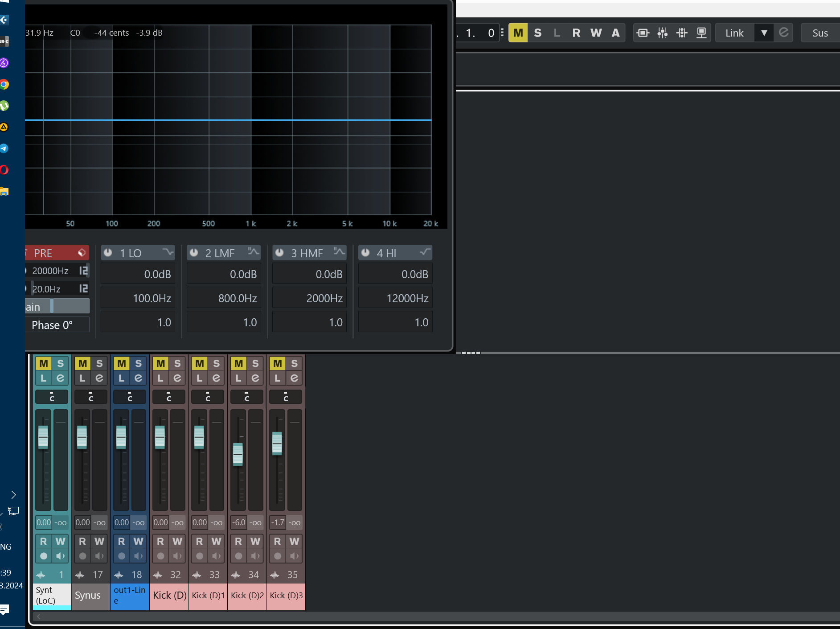Deactivate all mute states with toolbar M
The width and height of the screenshot is (840, 629).
(518, 33)
